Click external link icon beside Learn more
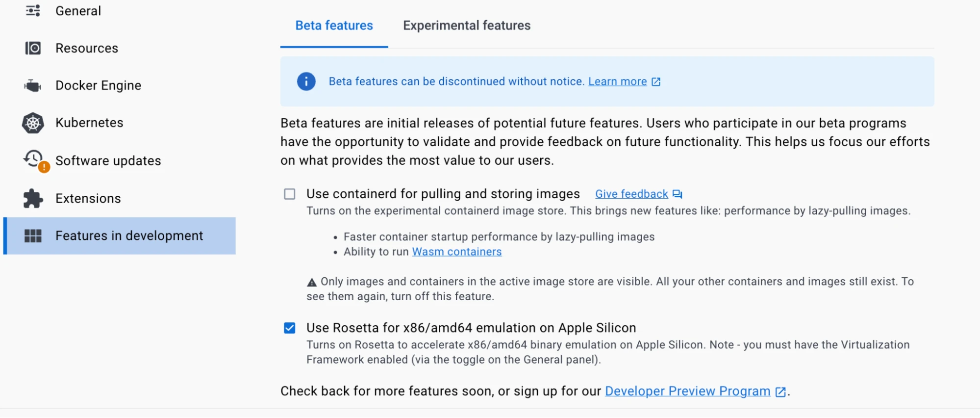 click(656, 82)
